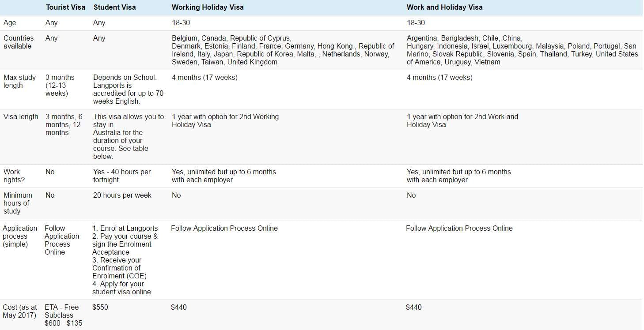Select the Countries available row label
The height and width of the screenshot is (330, 644).
tap(19, 42)
